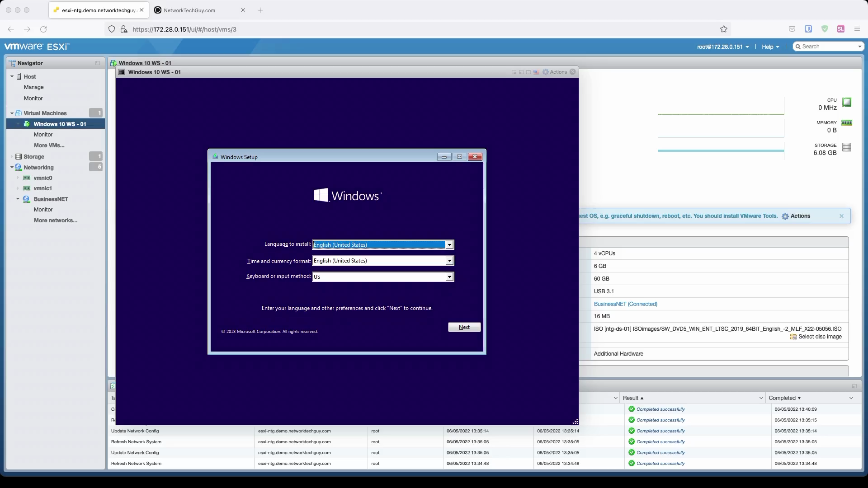Click the green shield extension icon
868x488 pixels.
[825, 29]
